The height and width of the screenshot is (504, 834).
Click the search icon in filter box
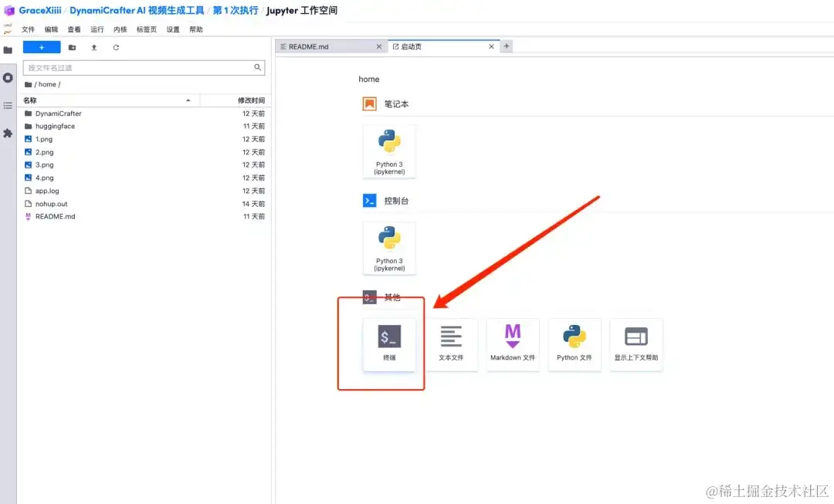tap(257, 67)
